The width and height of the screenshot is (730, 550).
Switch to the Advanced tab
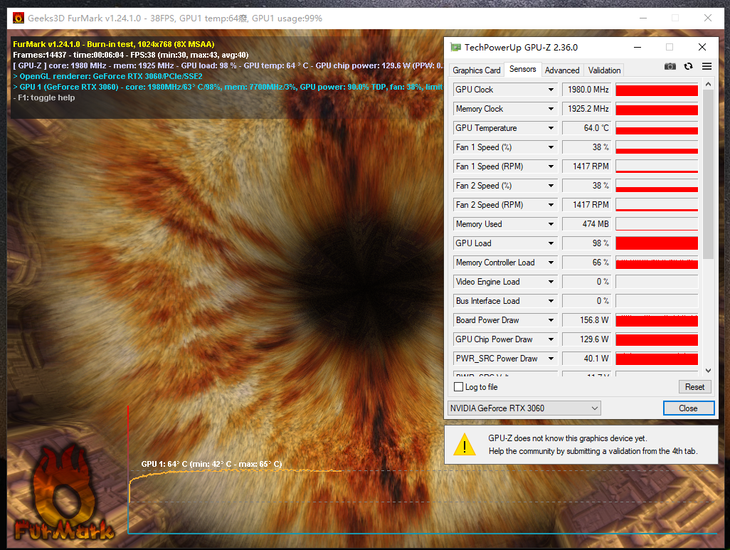click(562, 70)
